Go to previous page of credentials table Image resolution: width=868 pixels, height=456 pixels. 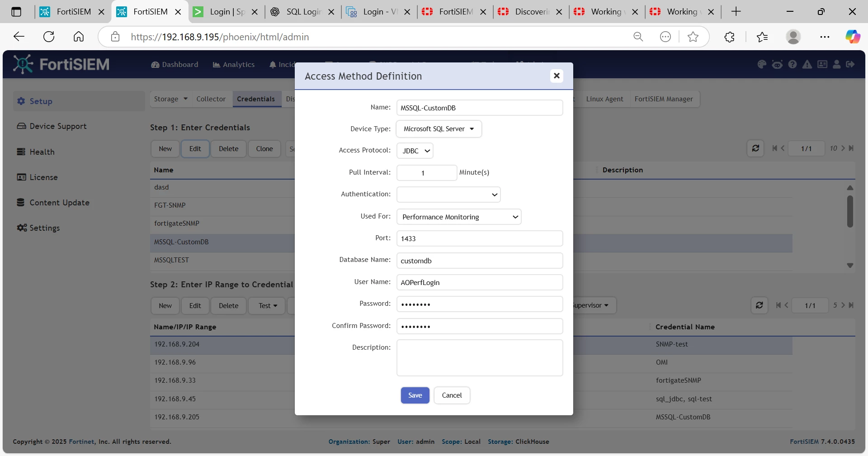783,148
